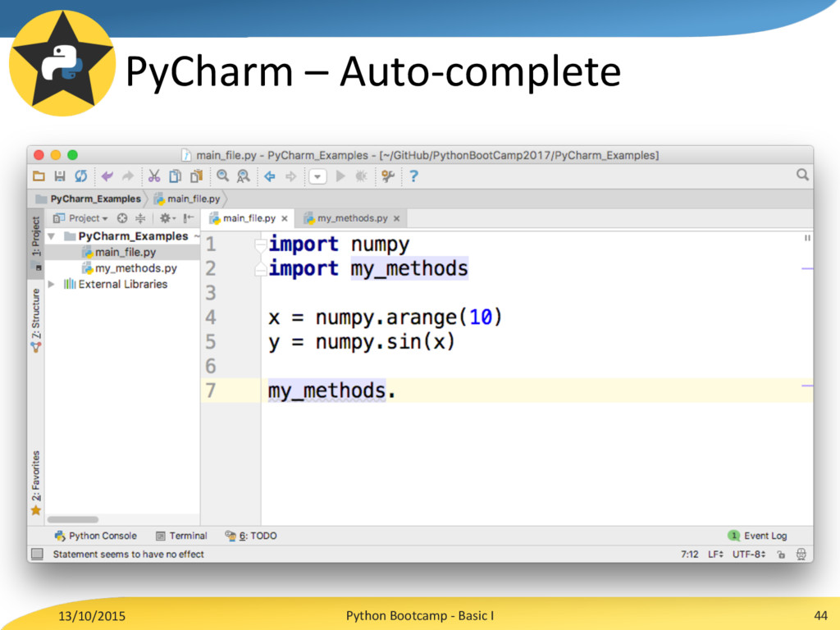
Task: Click the Forward navigation arrow
Action: (290, 176)
